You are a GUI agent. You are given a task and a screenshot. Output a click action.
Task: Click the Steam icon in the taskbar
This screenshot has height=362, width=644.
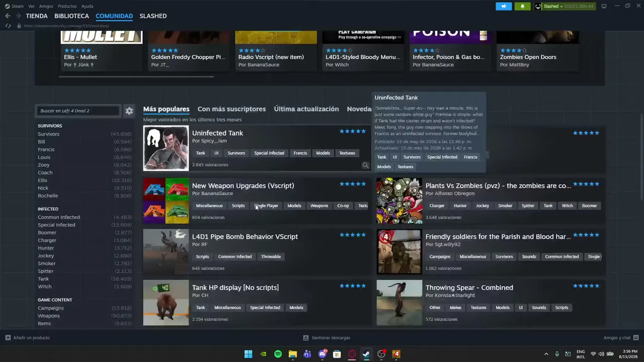pos(367,354)
